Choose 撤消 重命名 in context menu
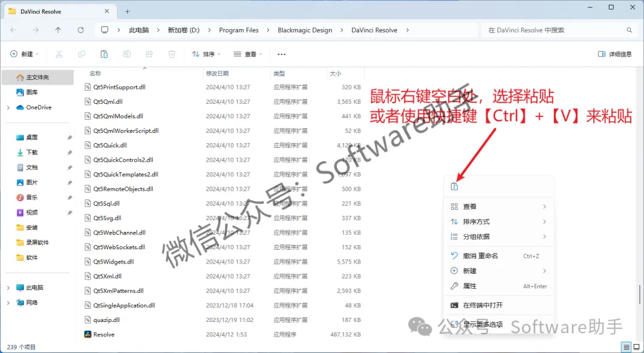 pos(499,256)
